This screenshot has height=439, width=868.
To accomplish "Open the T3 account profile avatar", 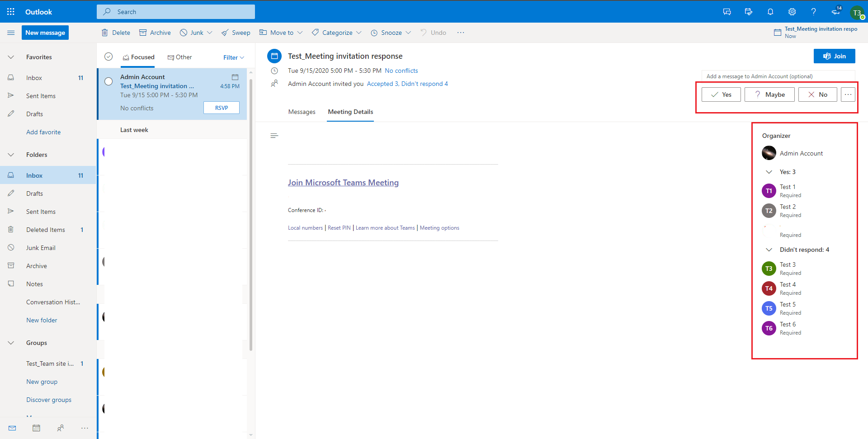I will pyautogui.click(x=857, y=12).
